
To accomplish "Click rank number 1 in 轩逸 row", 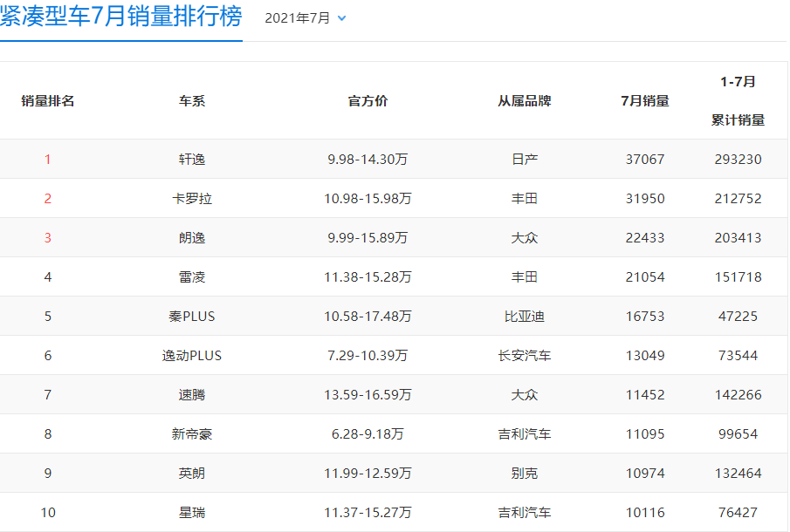I will click(48, 159).
